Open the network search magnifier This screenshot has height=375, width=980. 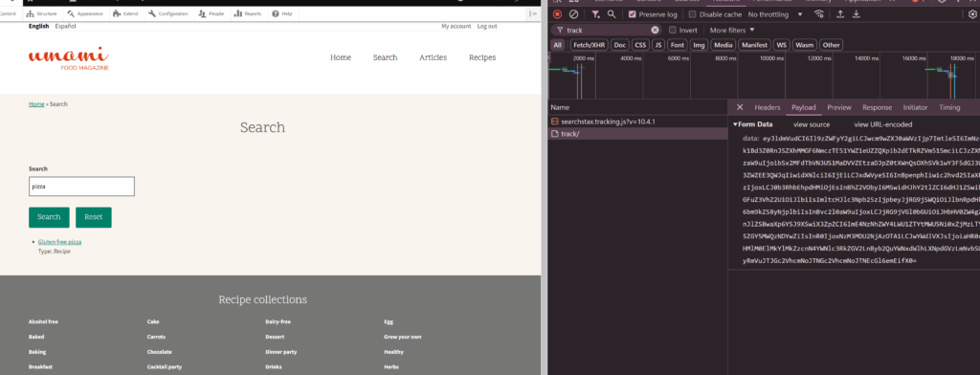[x=612, y=14]
